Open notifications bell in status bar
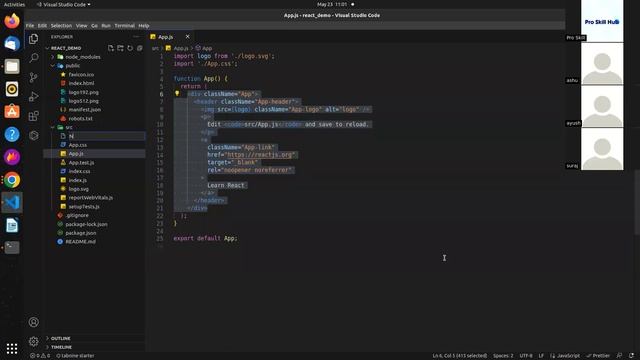Screen dimensions: 640x360 coord(631,356)
